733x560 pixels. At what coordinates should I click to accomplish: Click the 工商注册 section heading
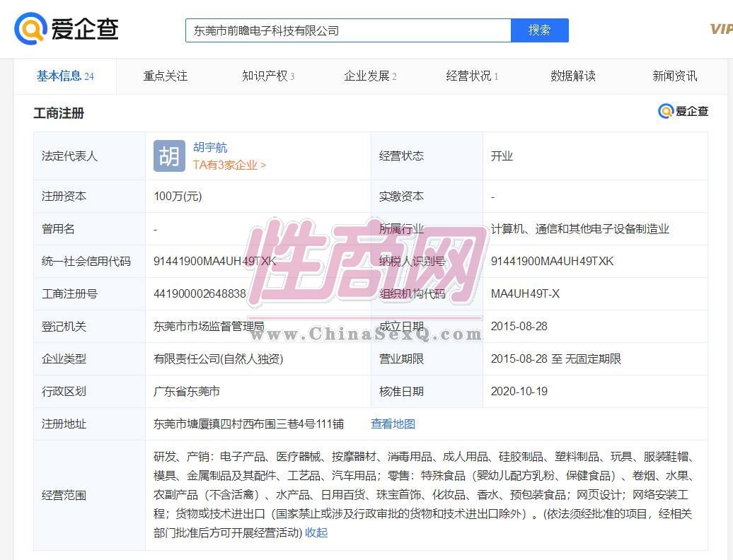point(59,112)
